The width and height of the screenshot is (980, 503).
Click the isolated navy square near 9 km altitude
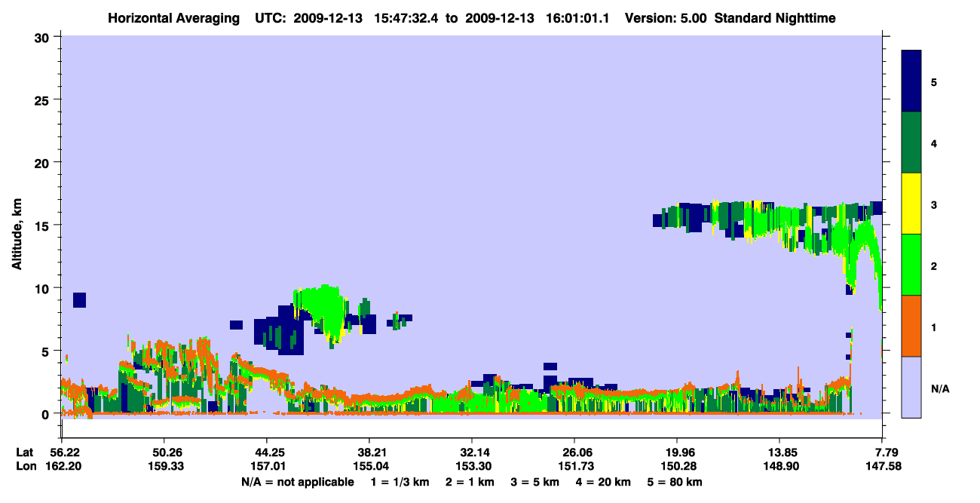(79, 300)
